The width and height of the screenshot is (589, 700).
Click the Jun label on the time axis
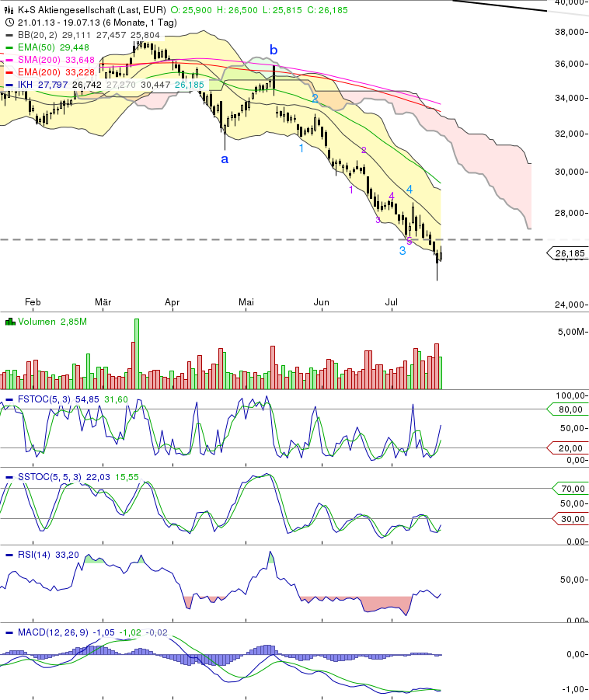tap(321, 302)
